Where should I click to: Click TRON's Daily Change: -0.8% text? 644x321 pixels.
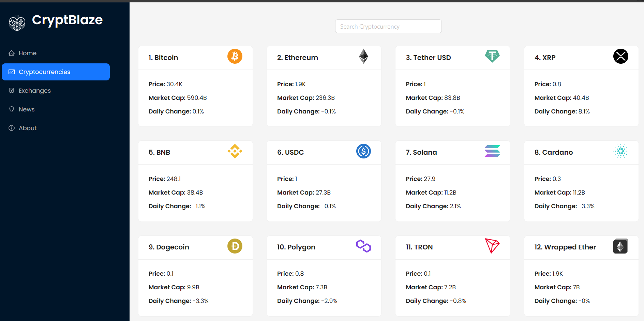pos(436,301)
